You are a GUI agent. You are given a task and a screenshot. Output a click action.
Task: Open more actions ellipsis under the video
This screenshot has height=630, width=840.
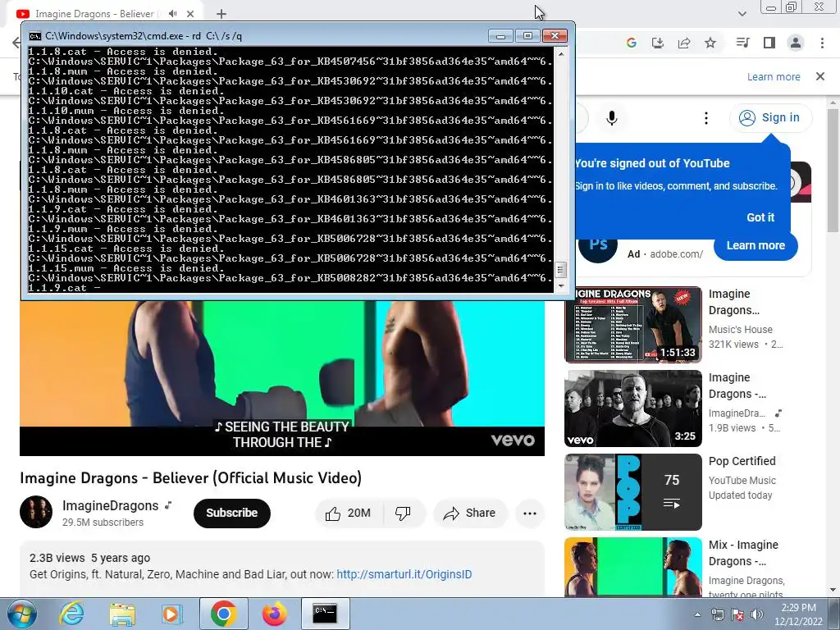(x=530, y=514)
